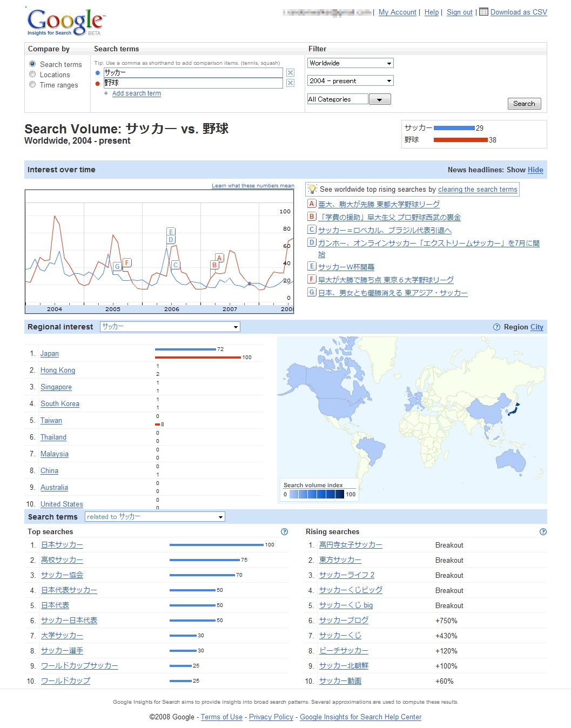
Task: Open headline サッカーW杯開幕
Action: 346,267
